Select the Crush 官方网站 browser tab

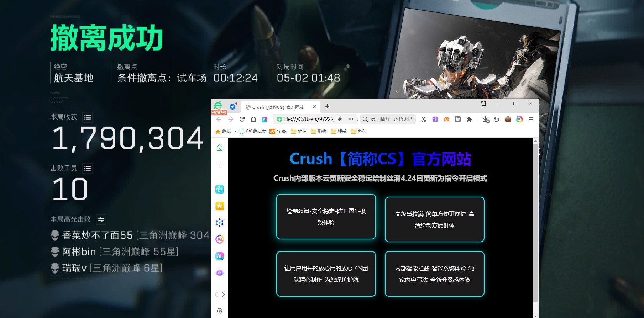(x=278, y=107)
